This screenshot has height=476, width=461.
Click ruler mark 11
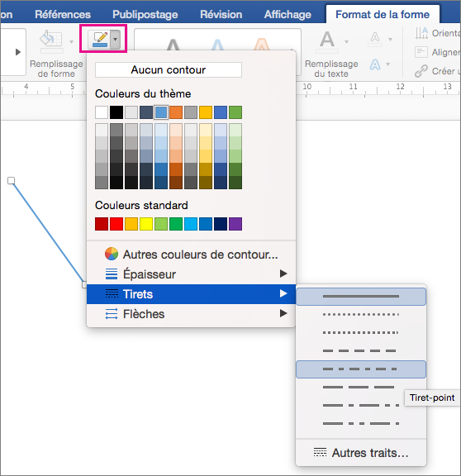click(x=353, y=87)
